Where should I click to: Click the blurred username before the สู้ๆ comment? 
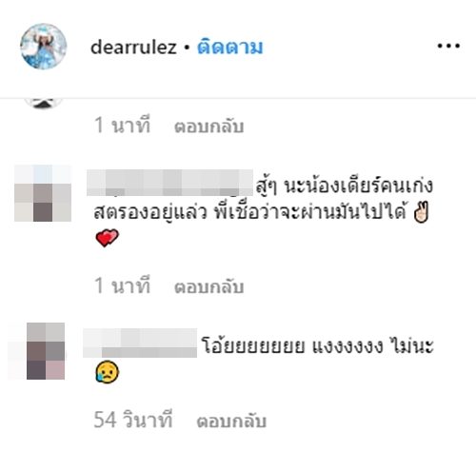[169, 183]
